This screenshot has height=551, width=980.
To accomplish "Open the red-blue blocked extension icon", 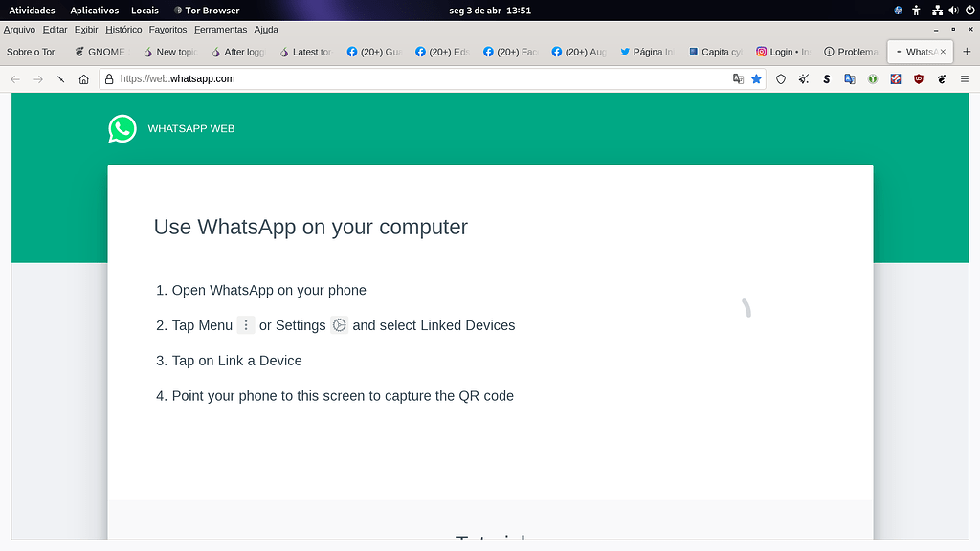I will (896, 79).
